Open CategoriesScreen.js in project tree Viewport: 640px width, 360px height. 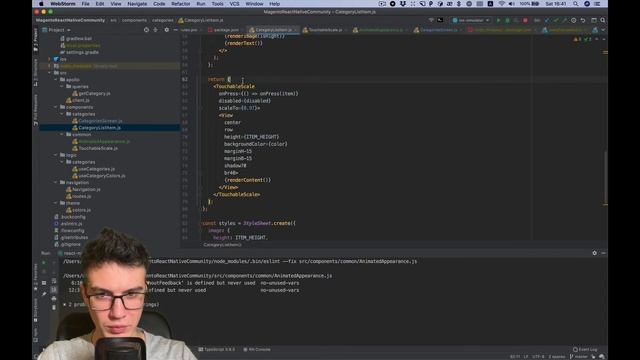[x=97, y=121]
